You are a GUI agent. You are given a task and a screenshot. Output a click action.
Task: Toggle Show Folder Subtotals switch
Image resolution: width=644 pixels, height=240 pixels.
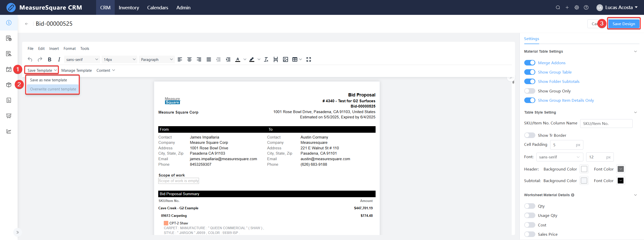coord(530,81)
